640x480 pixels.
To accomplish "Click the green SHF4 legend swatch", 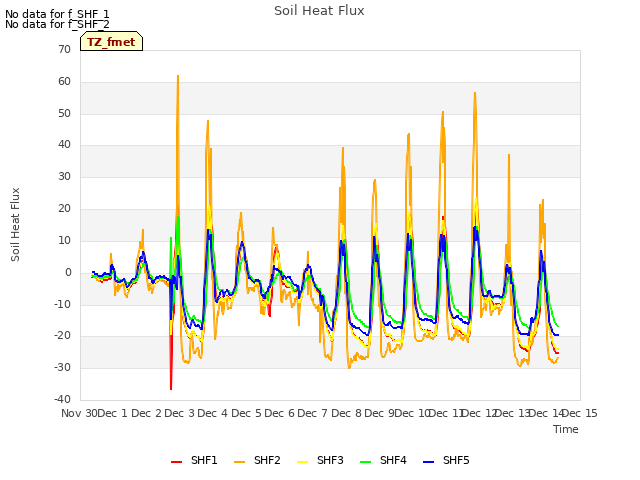I will click(x=365, y=462).
